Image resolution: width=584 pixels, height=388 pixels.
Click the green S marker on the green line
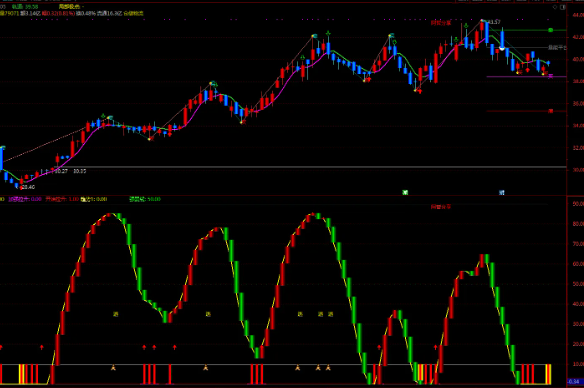click(550, 30)
